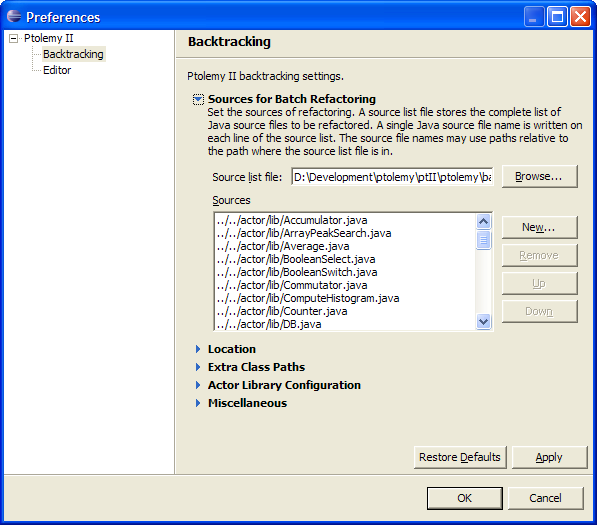Click the Location section label

click(231, 349)
